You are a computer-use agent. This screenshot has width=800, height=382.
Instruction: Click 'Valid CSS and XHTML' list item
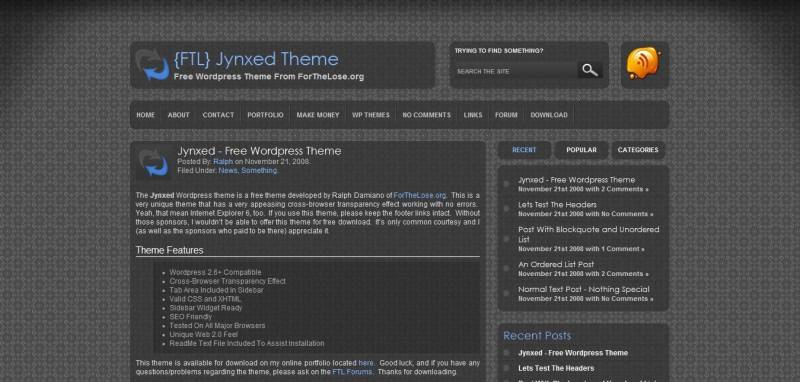tap(205, 299)
